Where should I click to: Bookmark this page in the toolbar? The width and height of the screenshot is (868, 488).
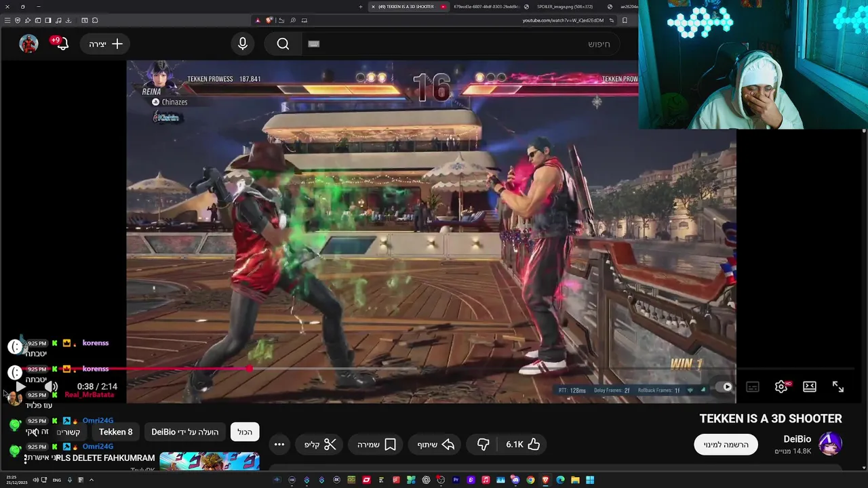(625, 20)
